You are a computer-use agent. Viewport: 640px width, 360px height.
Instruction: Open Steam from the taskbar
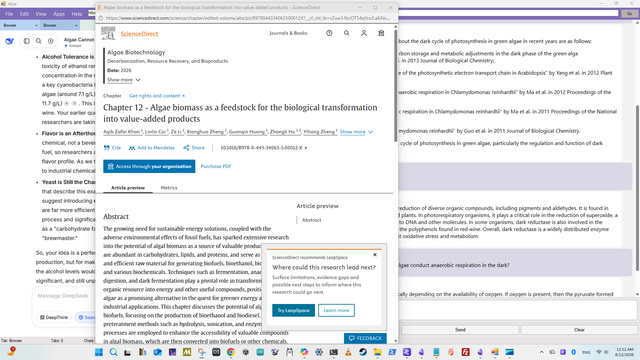[363, 352]
